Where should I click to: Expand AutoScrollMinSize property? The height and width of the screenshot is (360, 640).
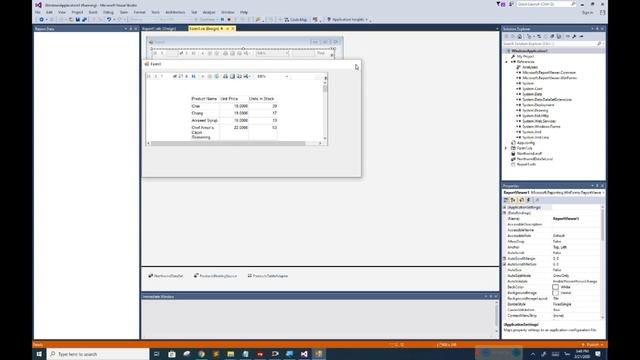tap(505, 264)
